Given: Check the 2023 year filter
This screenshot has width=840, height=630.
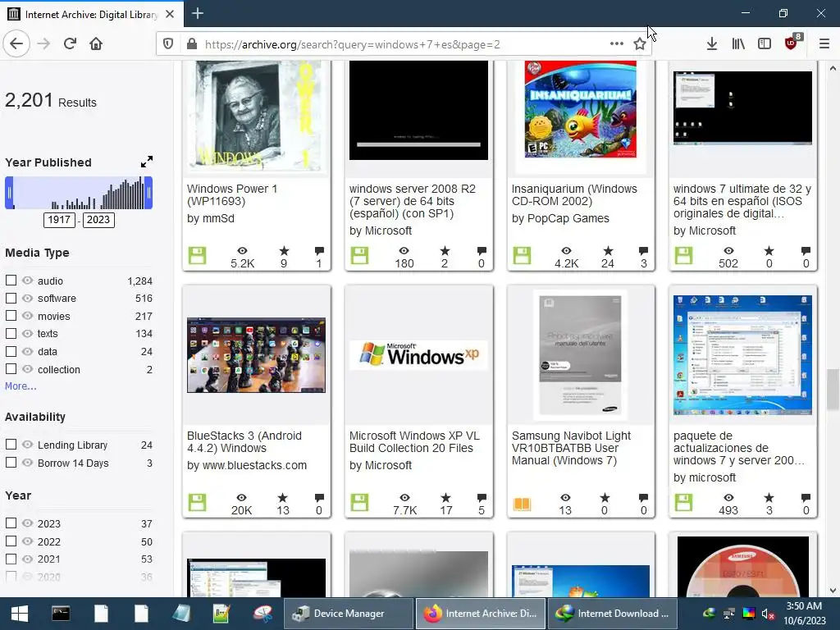Looking at the screenshot, I should coord(11,523).
